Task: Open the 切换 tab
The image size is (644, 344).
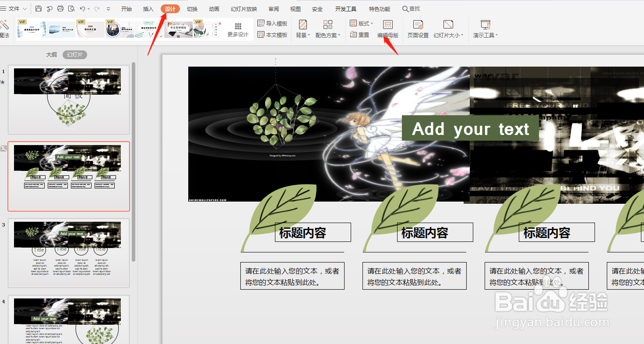Action: (x=192, y=9)
